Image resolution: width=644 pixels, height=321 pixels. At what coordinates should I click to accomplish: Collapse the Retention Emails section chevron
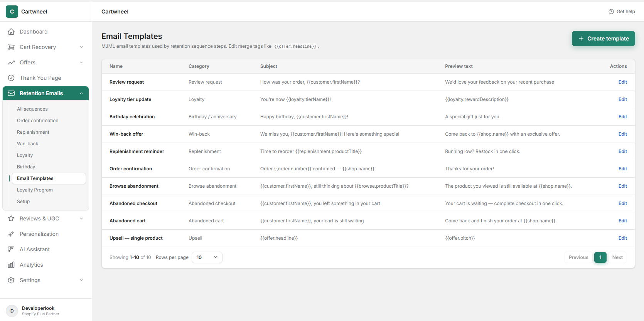tap(81, 93)
